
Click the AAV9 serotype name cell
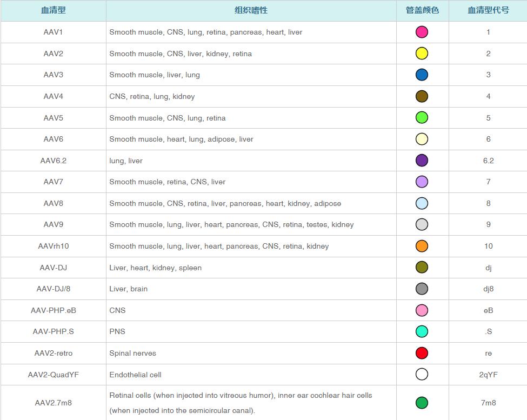tap(53, 224)
